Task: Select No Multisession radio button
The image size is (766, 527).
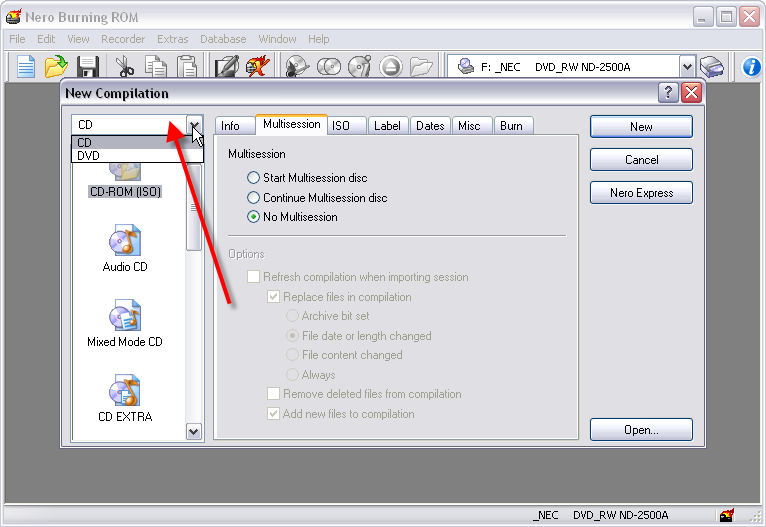Action: pos(292,217)
